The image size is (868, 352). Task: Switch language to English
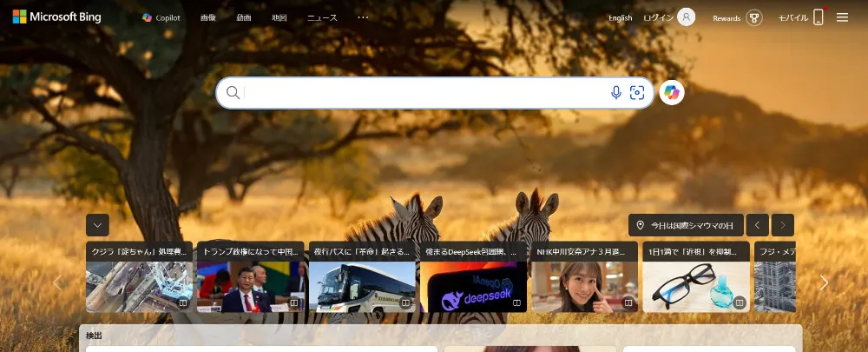tap(620, 17)
